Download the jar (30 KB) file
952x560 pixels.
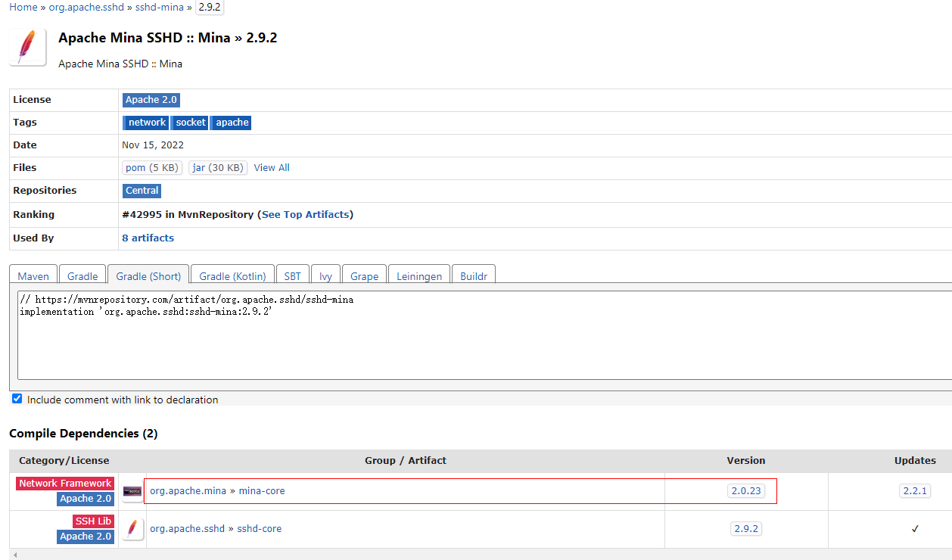tap(218, 167)
